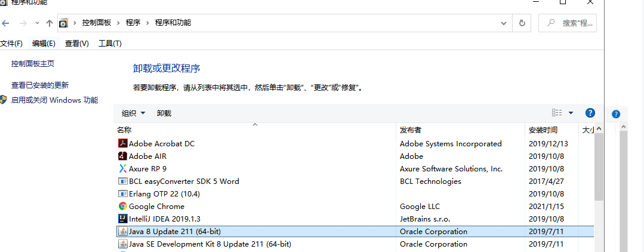The image size is (644, 252).
Task: Click install date 2021/1/15
Action: pos(546,207)
